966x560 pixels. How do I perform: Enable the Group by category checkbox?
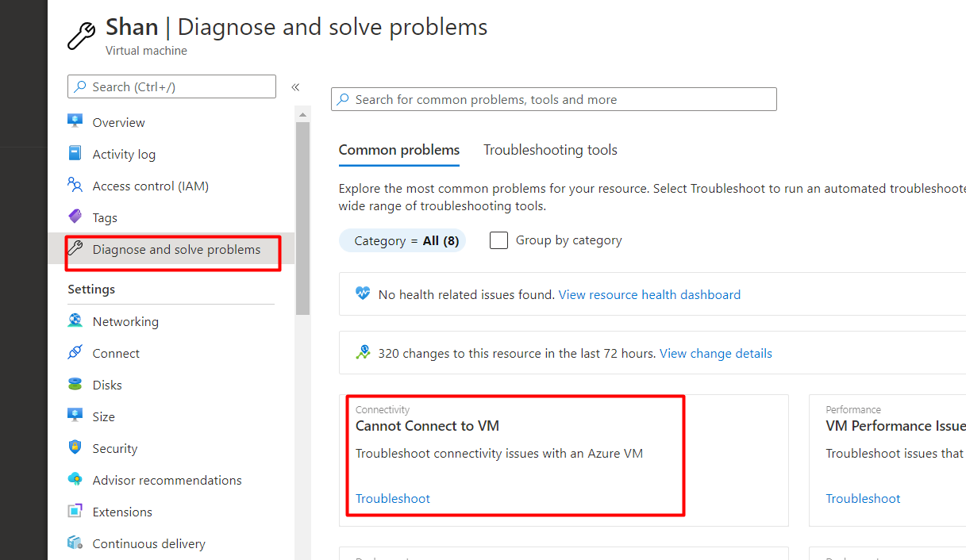(x=498, y=240)
